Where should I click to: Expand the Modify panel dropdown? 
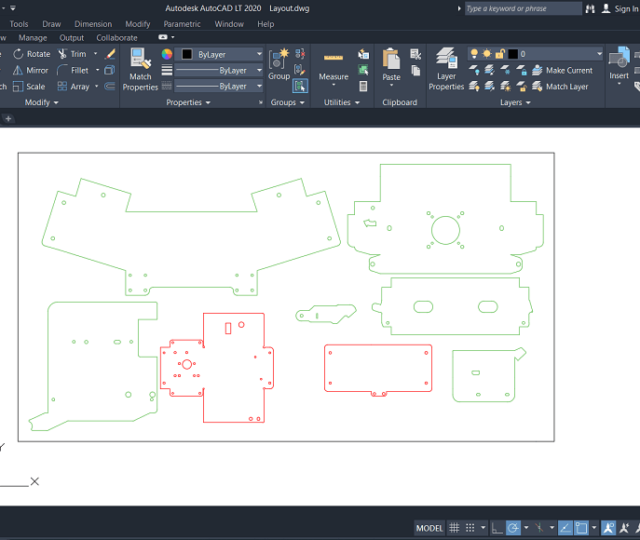(x=41, y=102)
